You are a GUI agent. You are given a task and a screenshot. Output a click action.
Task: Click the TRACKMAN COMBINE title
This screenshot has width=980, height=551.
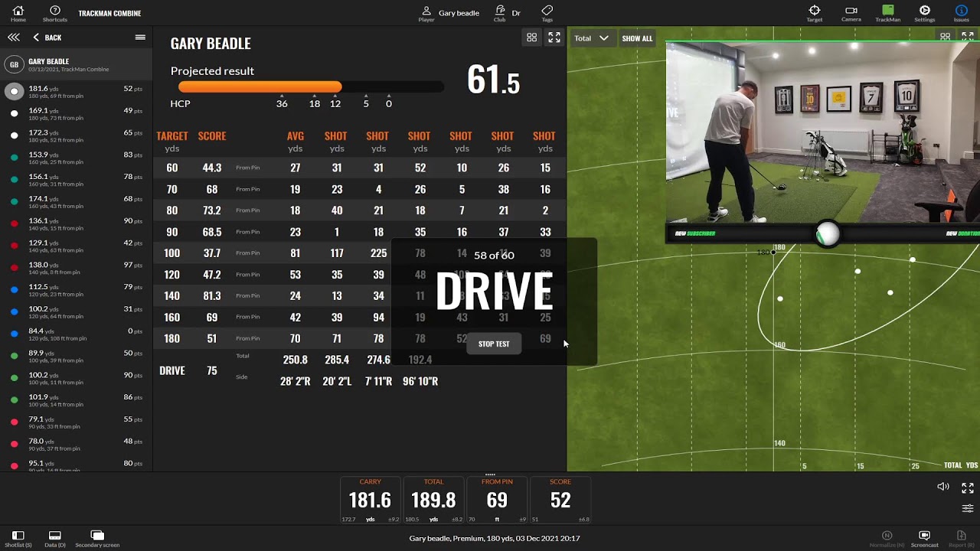point(109,13)
